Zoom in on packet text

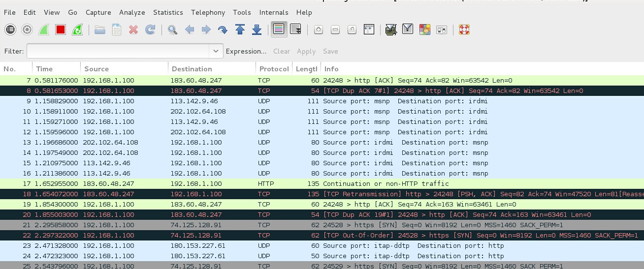click(x=319, y=30)
